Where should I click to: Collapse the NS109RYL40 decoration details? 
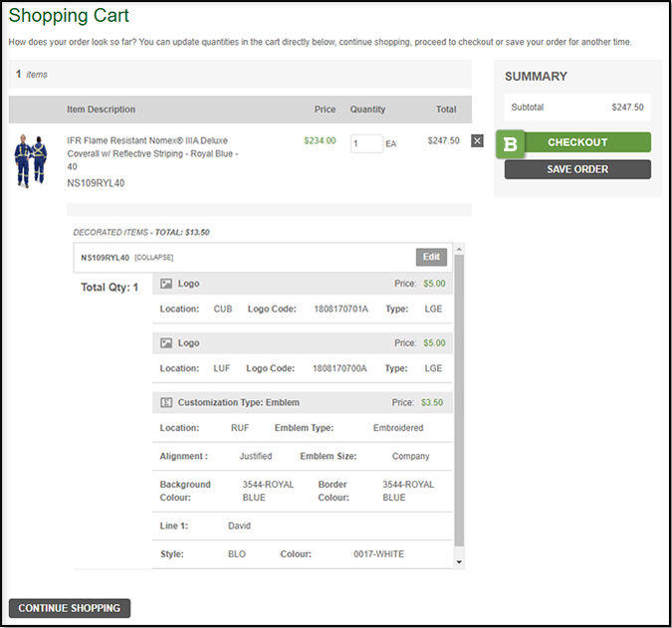pos(155,258)
